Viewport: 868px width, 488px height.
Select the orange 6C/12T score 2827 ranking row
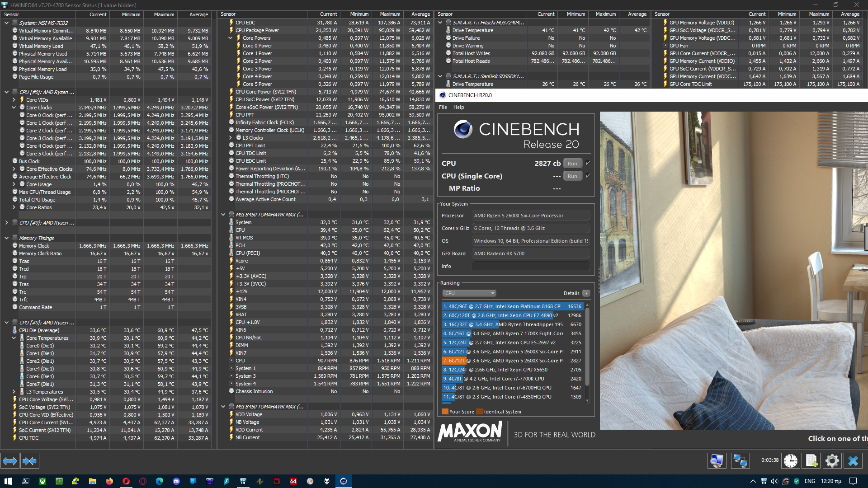tap(512, 361)
